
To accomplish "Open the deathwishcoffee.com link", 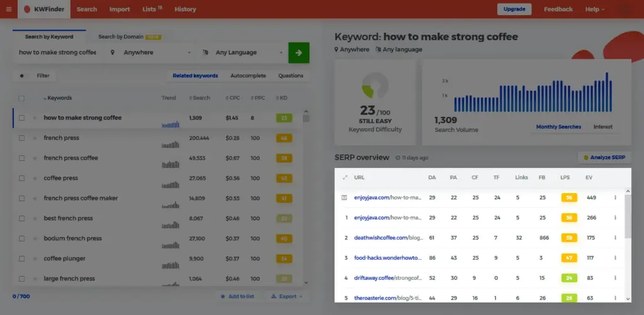I will (388, 238).
